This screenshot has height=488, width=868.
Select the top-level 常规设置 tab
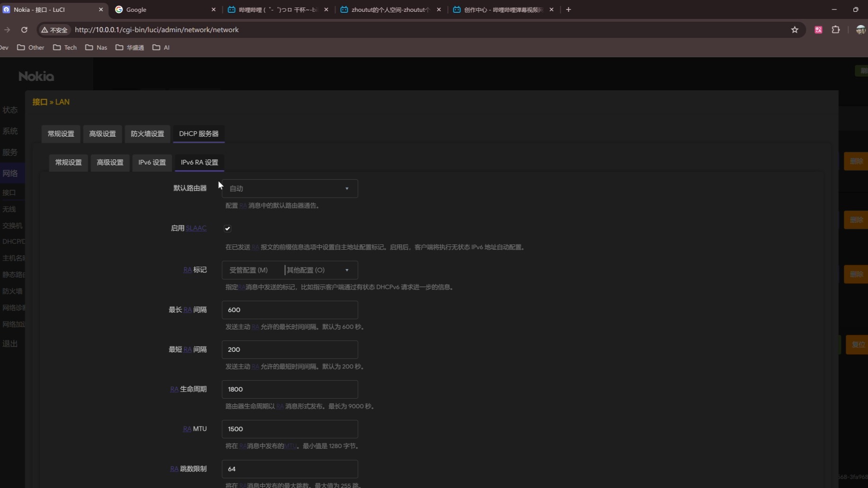pyautogui.click(x=61, y=134)
